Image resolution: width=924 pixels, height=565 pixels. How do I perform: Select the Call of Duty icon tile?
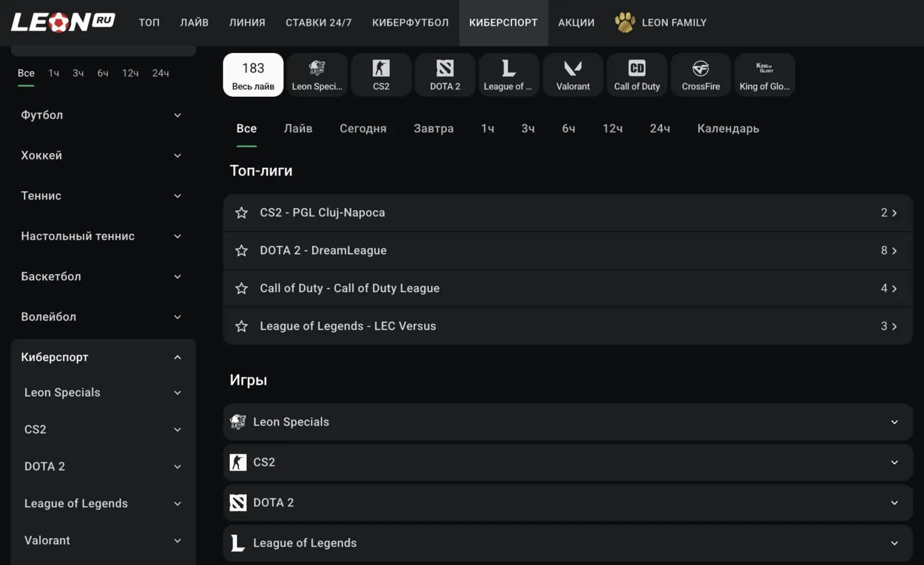(637, 75)
